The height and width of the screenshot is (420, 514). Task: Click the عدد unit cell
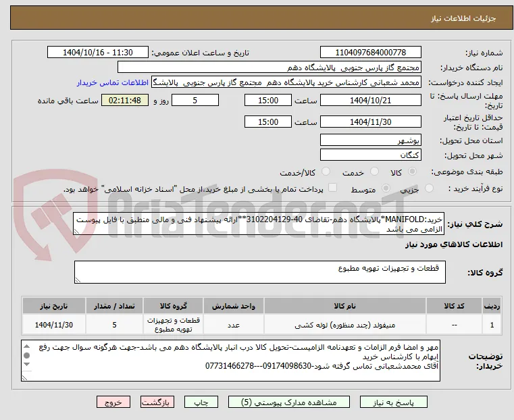(234, 325)
